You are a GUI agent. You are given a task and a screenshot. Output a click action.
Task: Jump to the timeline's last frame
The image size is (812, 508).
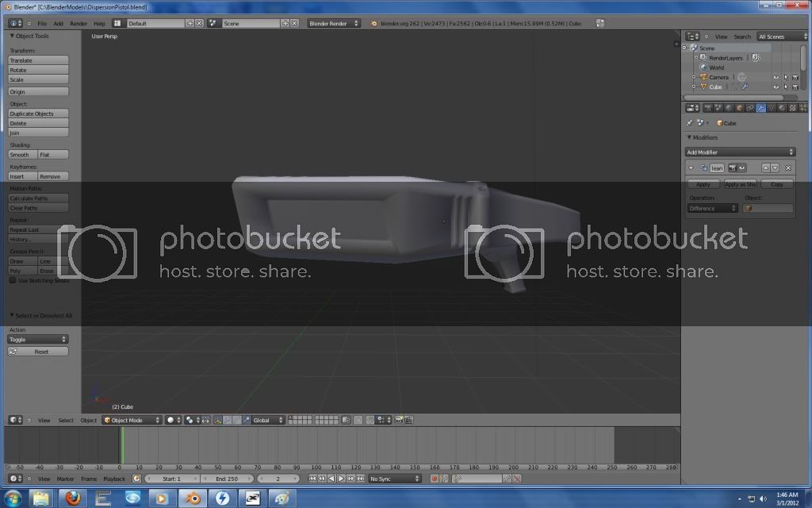point(360,479)
